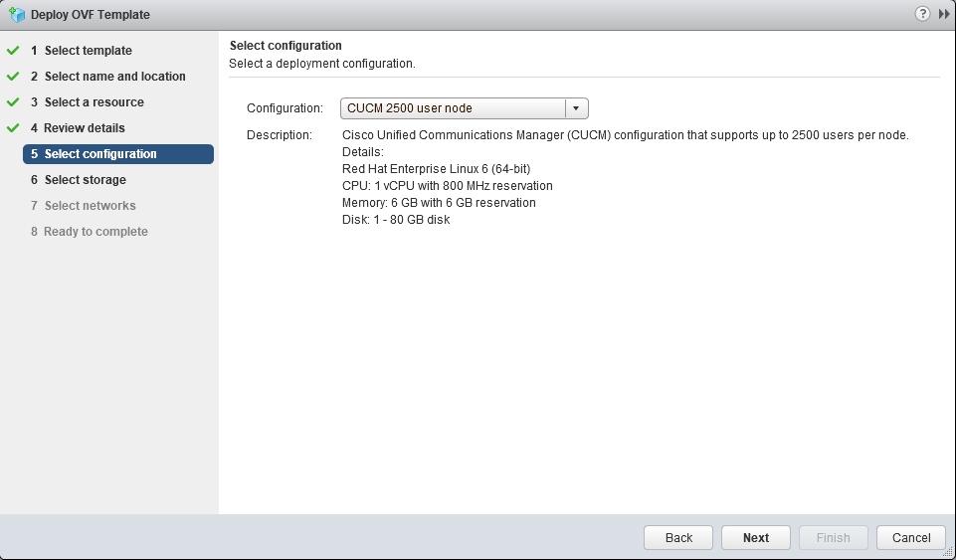Click the 'Configuration:' label

(x=285, y=108)
